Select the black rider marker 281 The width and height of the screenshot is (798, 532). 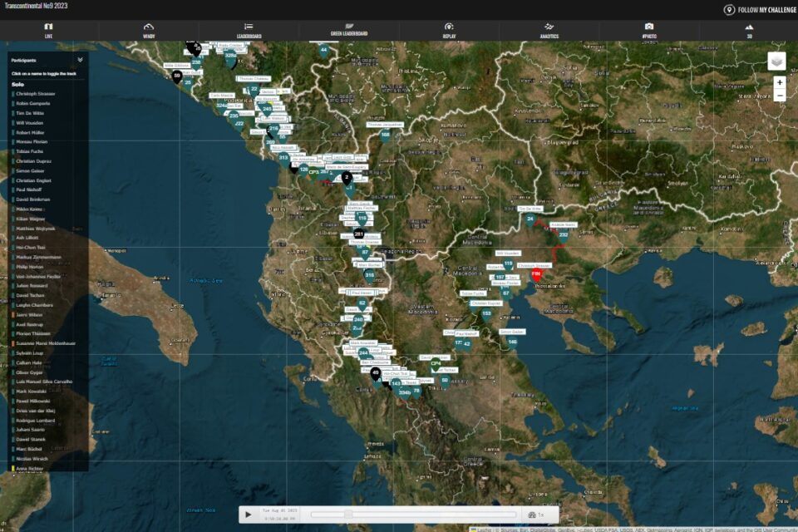click(x=359, y=234)
